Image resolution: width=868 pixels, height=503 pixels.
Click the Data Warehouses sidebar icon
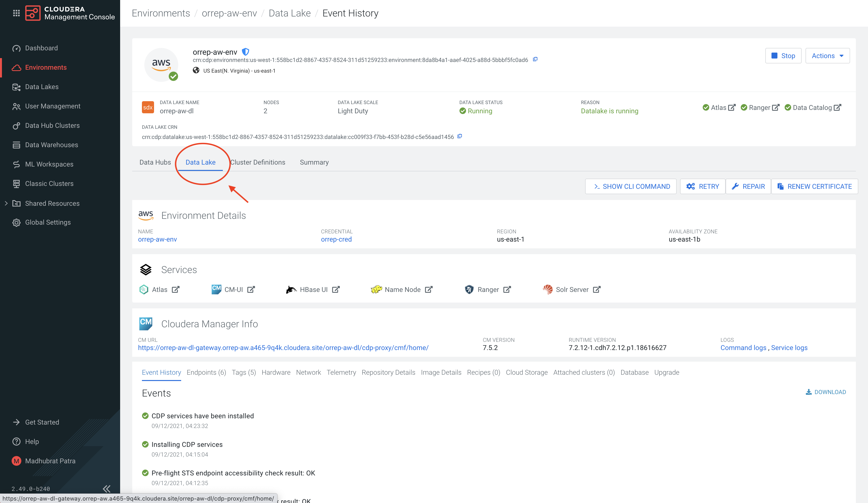[17, 145]
